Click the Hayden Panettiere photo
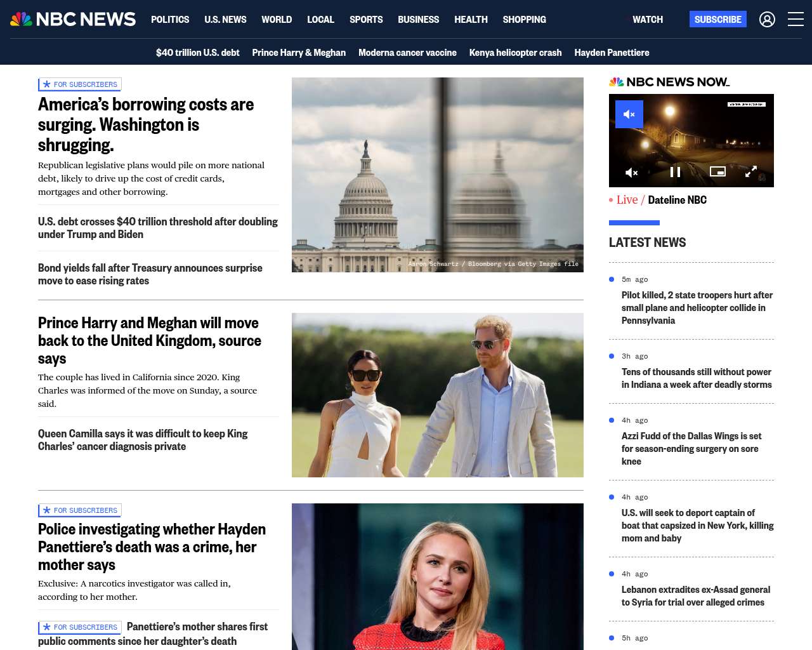Screen dimensions: 812x650 coord(438,576)
